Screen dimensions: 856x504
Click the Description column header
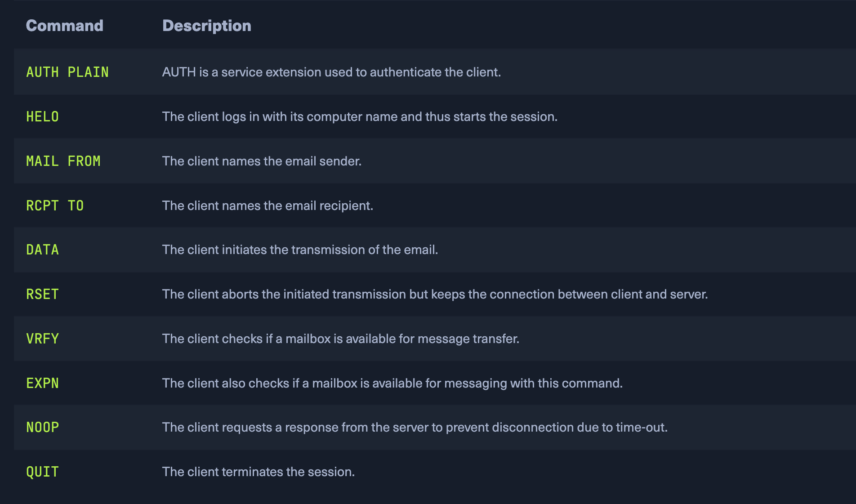click(206, 26)
